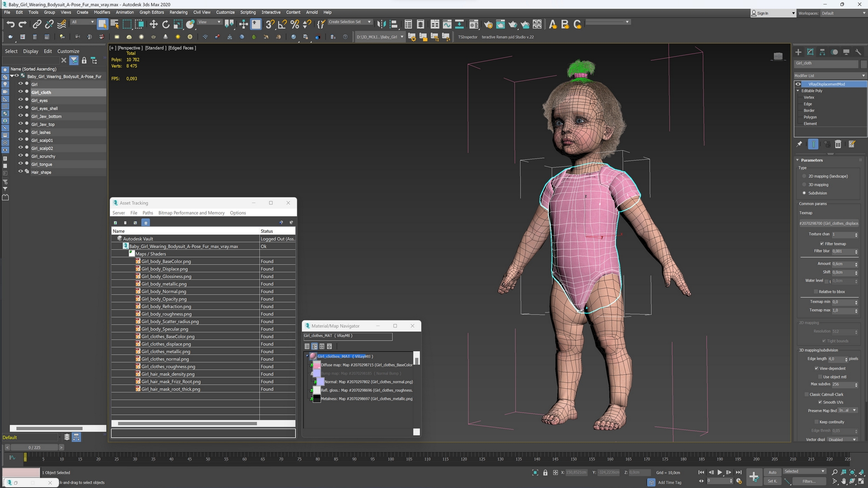Image resolution: width=868 pixels, height=488 pixels.
Task: Toggle eye icon for Girl_tongue
Action: pyautogui.click(x=20, y=164)
